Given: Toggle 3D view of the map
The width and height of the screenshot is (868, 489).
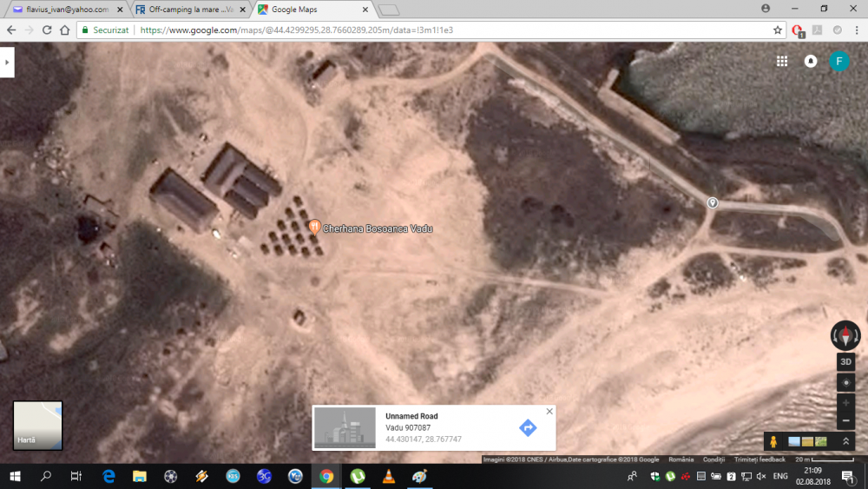Looking at the screenshot, I should [845, 361].
